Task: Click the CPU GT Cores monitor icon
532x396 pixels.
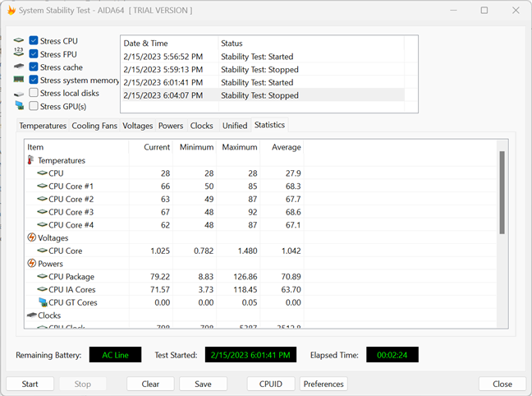Action: (x=43, y=302)
